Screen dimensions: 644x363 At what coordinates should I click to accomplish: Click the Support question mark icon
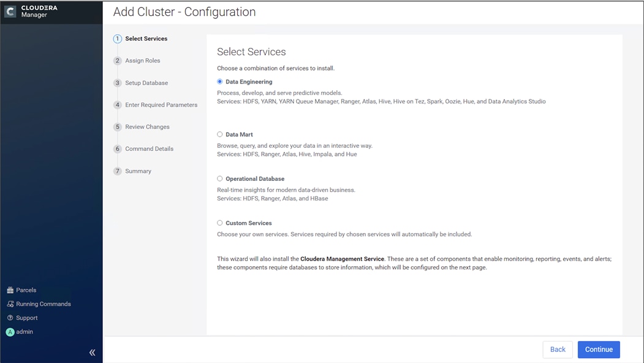[x=10, y=318]
